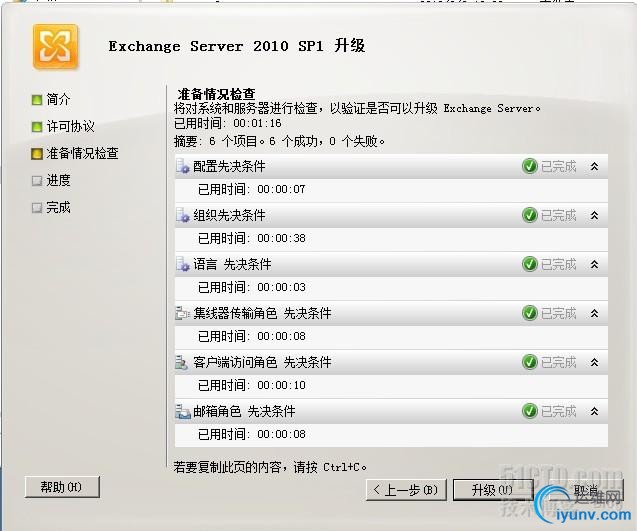637x531 pixels.
Task: Click 已完成 status text for 配置先决条件
Action: (x=559, y=166)
